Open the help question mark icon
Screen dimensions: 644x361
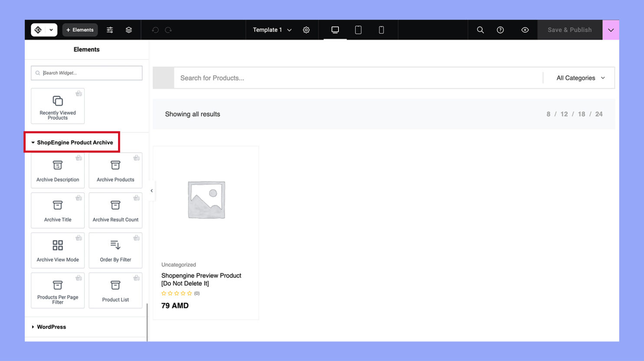point(500,30)
